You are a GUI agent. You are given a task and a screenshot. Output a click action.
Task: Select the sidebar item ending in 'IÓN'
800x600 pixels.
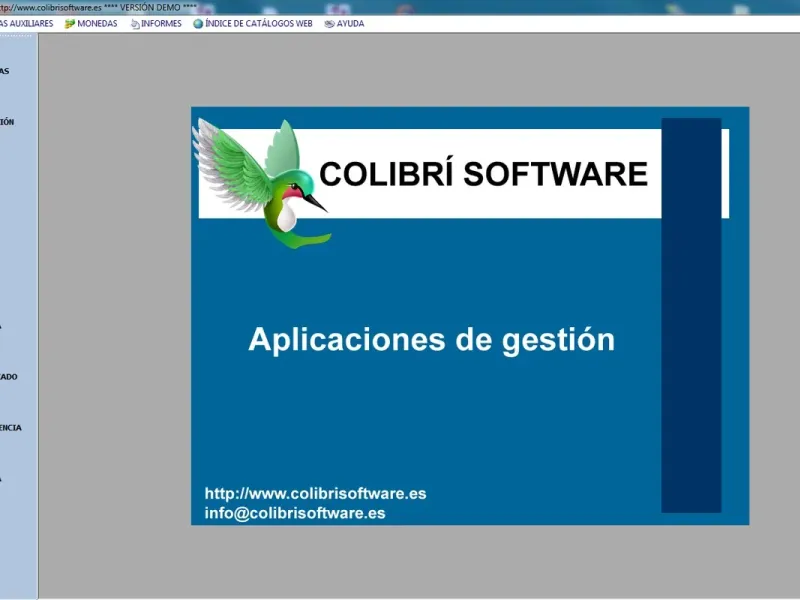[x=7, y=121]
